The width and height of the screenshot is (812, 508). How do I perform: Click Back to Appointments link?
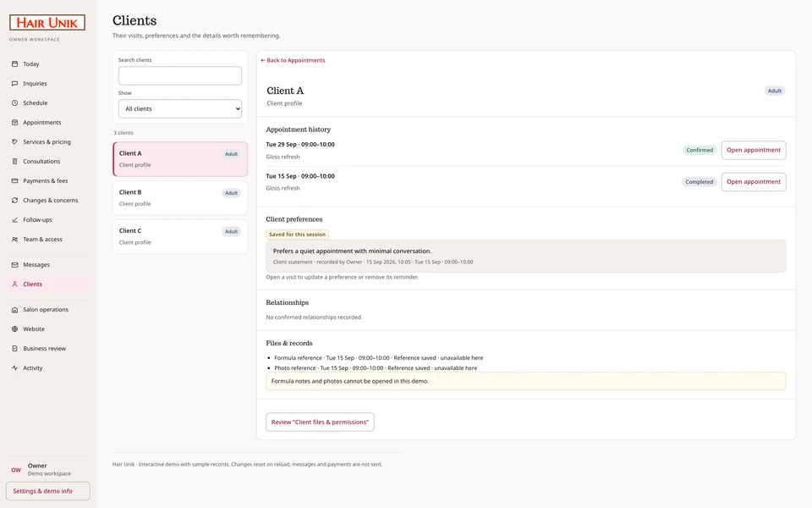pyautogui.click(x=293, y=60)
